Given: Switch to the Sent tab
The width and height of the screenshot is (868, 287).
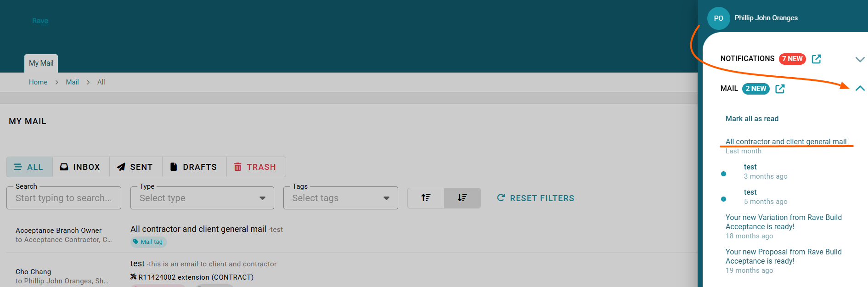Looking at the screenshot, I should tap(135, 167).
